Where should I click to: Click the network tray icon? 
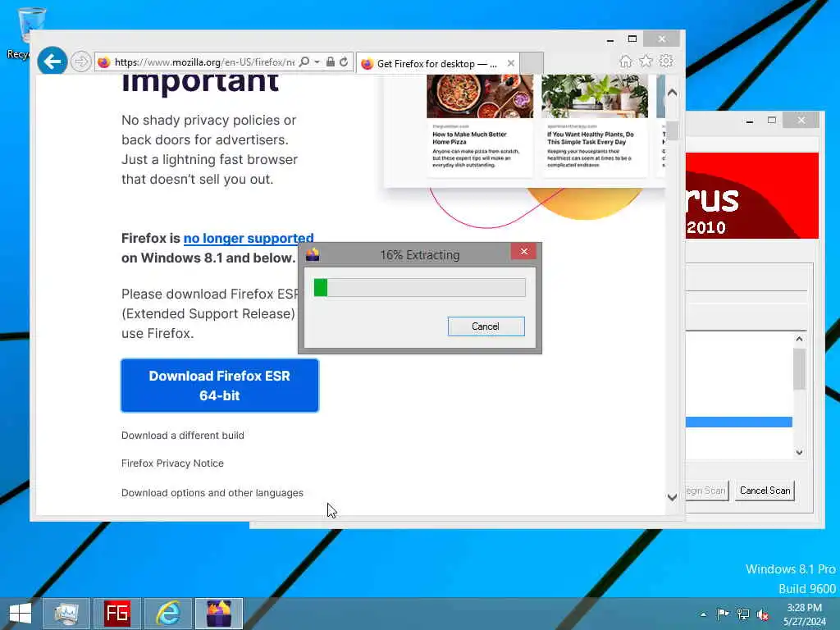tap(743, 614)
